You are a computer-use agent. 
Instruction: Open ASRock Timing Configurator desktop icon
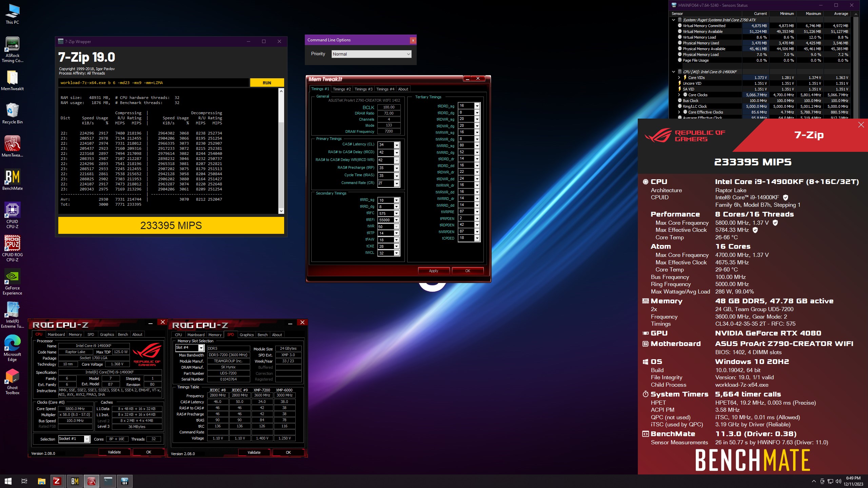tap(12, 49)
